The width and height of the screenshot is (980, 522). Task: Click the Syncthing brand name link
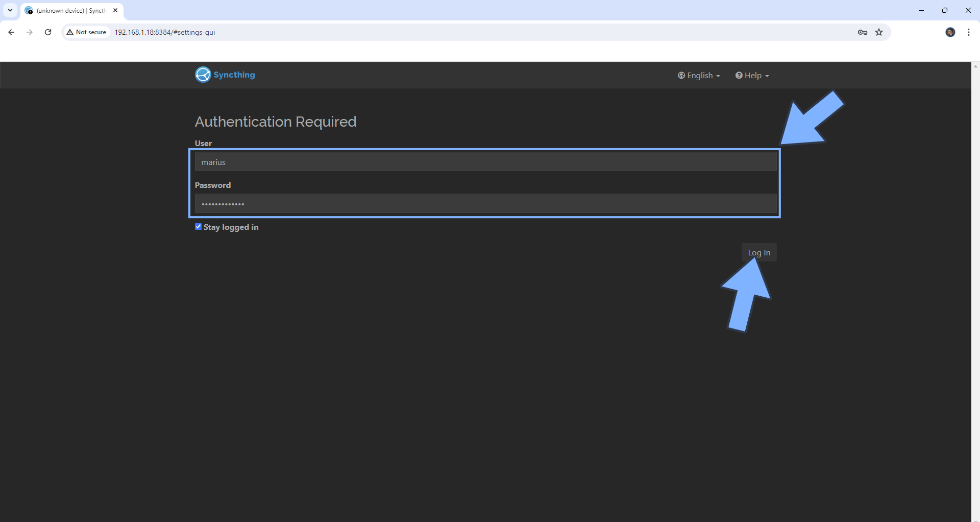pos(234,75)
